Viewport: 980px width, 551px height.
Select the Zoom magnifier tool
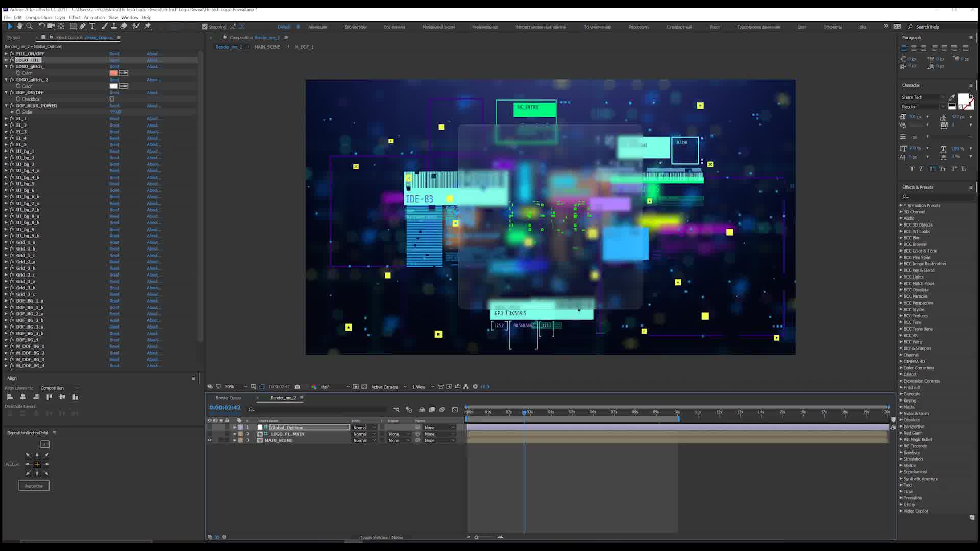tap(29, 26)
